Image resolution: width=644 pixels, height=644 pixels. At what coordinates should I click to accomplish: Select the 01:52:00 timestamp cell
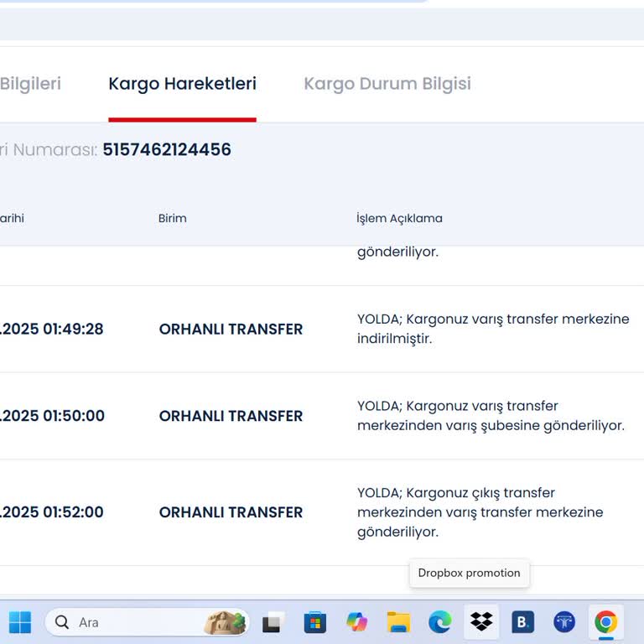[x=52, y=512]
